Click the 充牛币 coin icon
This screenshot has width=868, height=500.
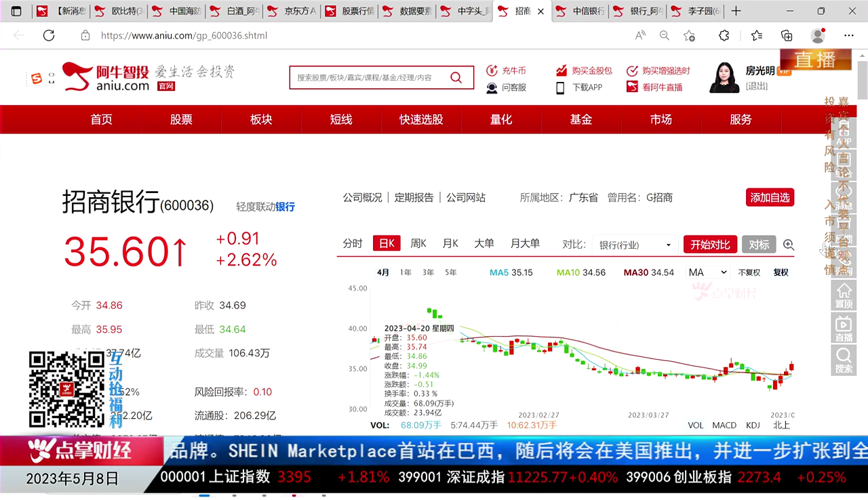[x=492, y=70]
